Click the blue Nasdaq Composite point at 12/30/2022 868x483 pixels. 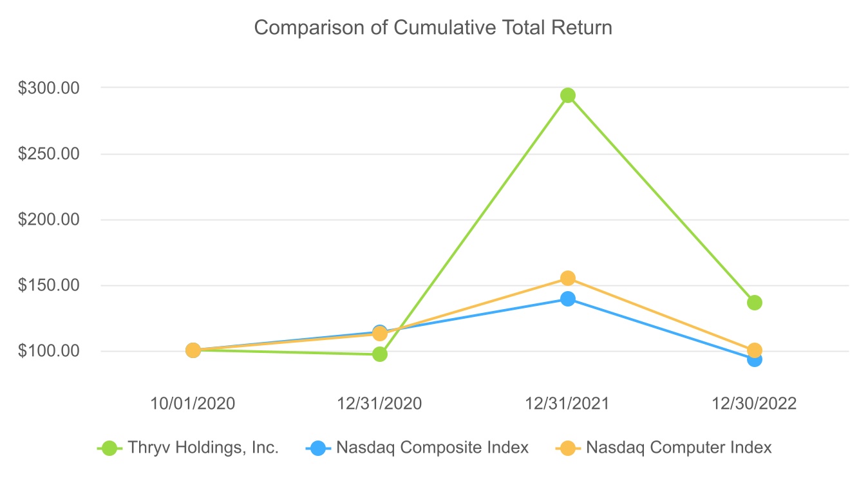755,359
